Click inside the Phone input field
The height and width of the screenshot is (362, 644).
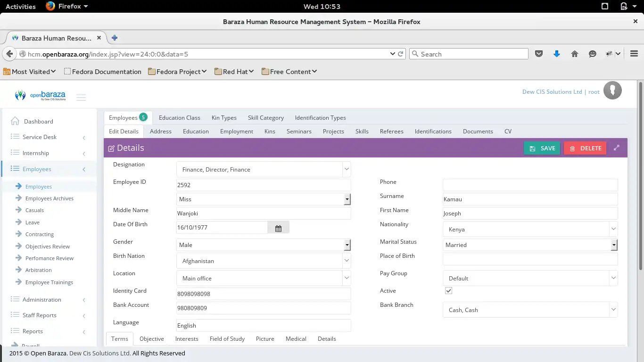[x=530, y=185]
